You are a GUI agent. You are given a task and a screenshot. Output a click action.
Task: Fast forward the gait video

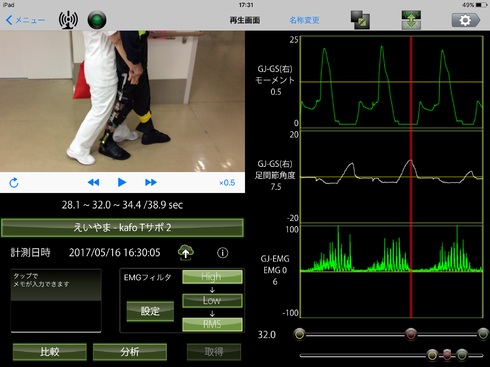tap(151, 182)
